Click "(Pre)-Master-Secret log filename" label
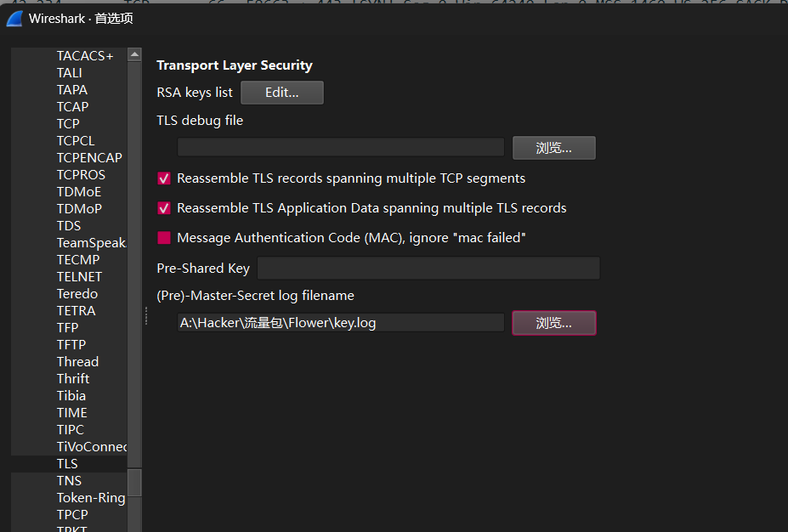This screenshot has height=532, width=788. click(255, 296)
